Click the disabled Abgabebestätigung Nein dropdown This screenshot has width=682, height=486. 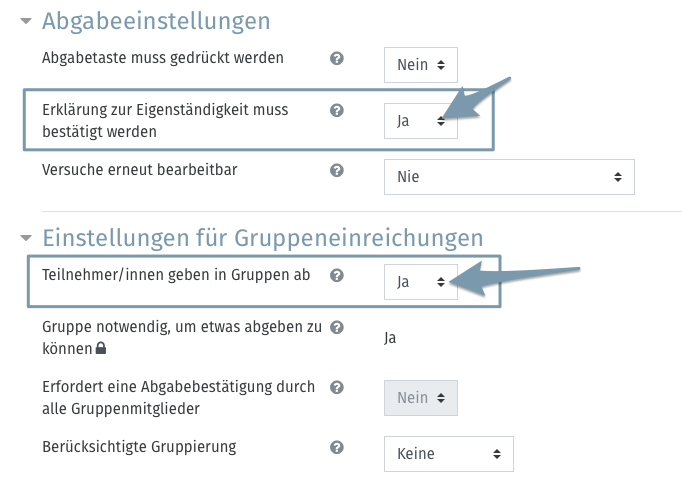[421, 398]
